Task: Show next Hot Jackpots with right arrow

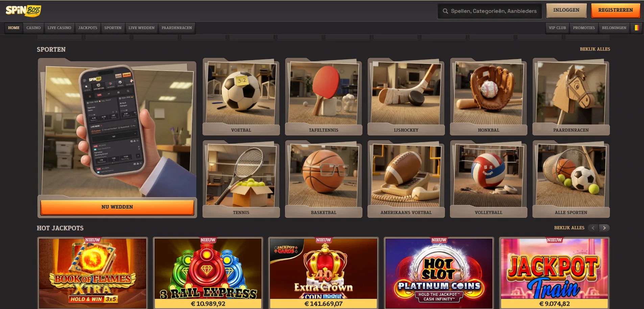Action: [604, 228]
